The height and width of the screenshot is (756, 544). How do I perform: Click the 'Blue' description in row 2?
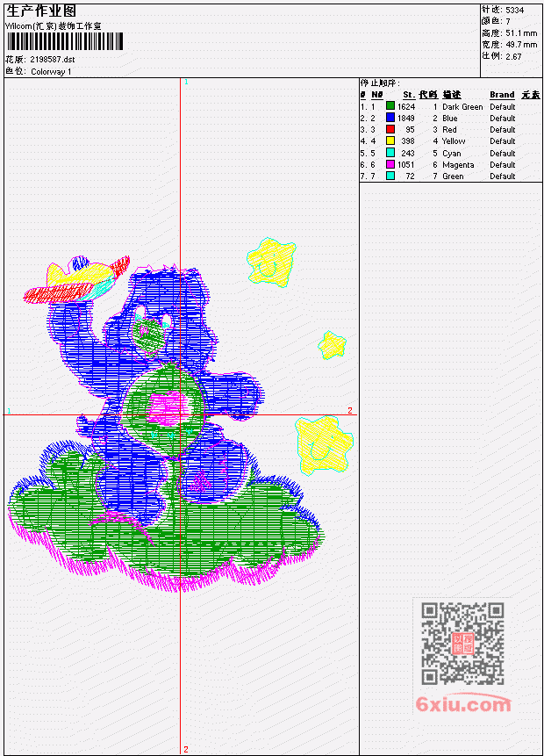tap(450, 119)
